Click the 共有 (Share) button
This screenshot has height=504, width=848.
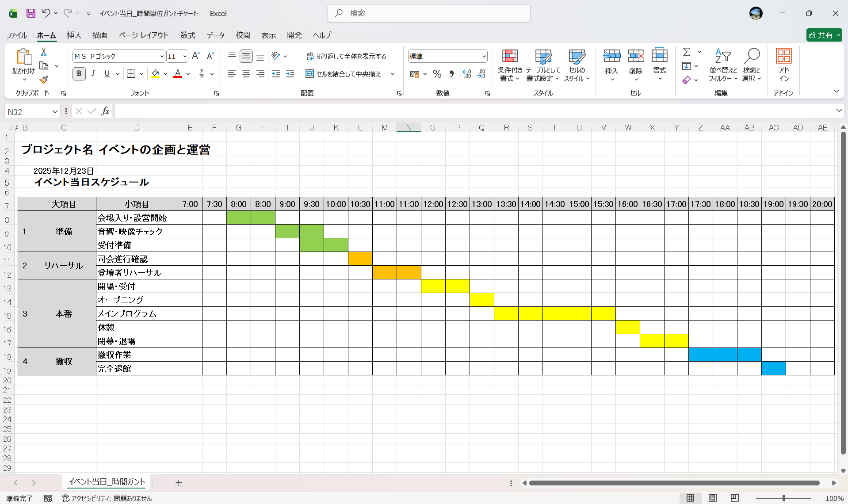tap(823, 35)
